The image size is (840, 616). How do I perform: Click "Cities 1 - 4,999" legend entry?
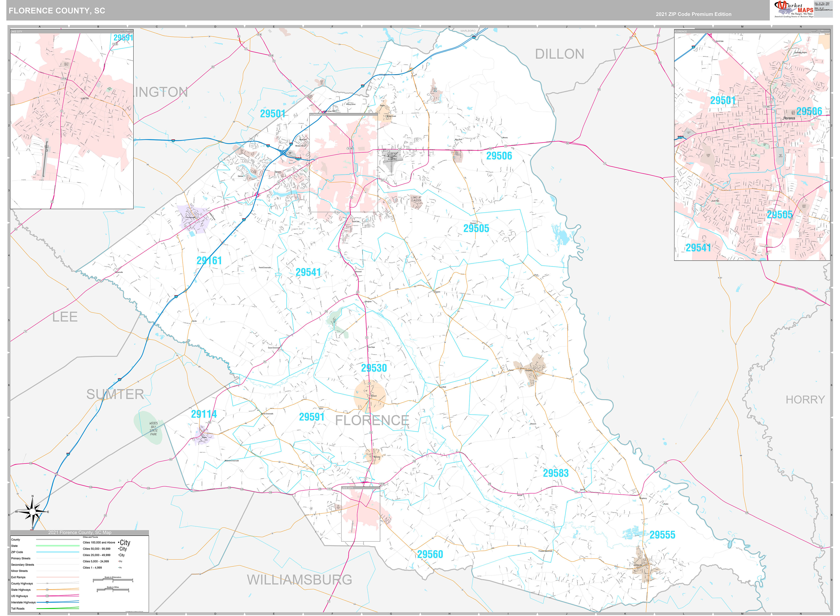tap(92, 568)
